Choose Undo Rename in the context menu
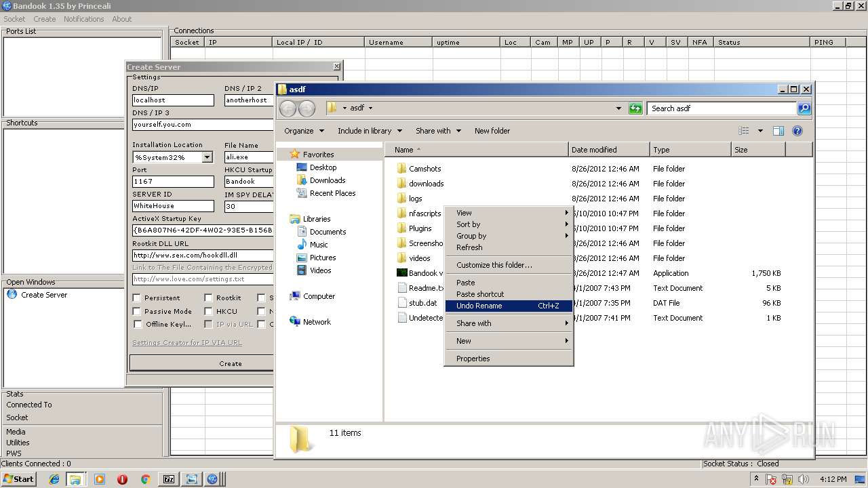The width and height of the screenshot is (868, 488). pyautogui.click(x=509, y=306)
